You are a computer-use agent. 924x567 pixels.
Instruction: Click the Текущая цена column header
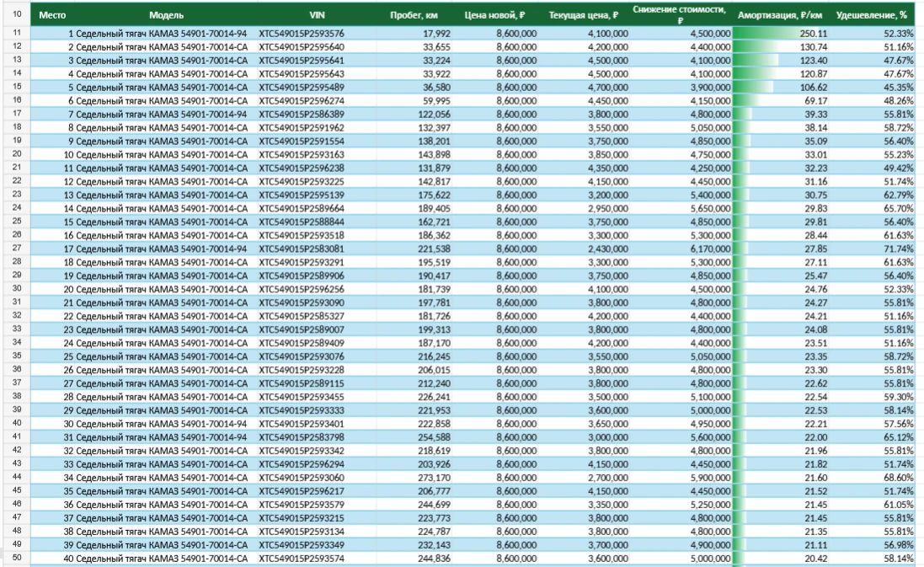(x=584, y=15)
